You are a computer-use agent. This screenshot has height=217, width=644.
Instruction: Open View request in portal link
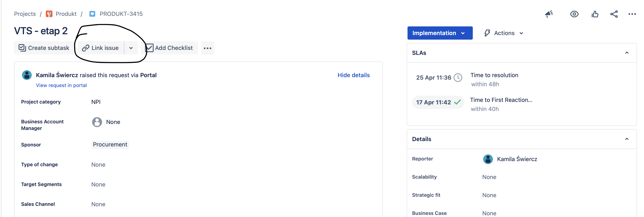coord(61,85)
